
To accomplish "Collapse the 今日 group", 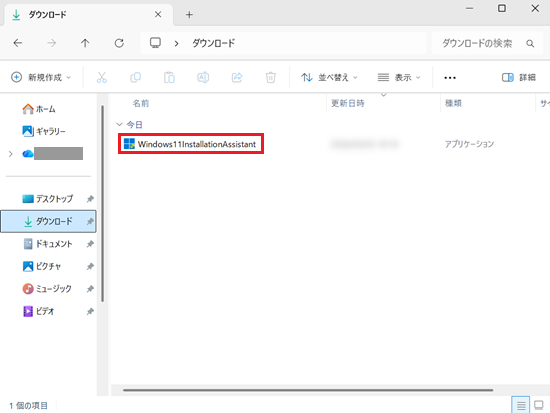I will point(119,125).
